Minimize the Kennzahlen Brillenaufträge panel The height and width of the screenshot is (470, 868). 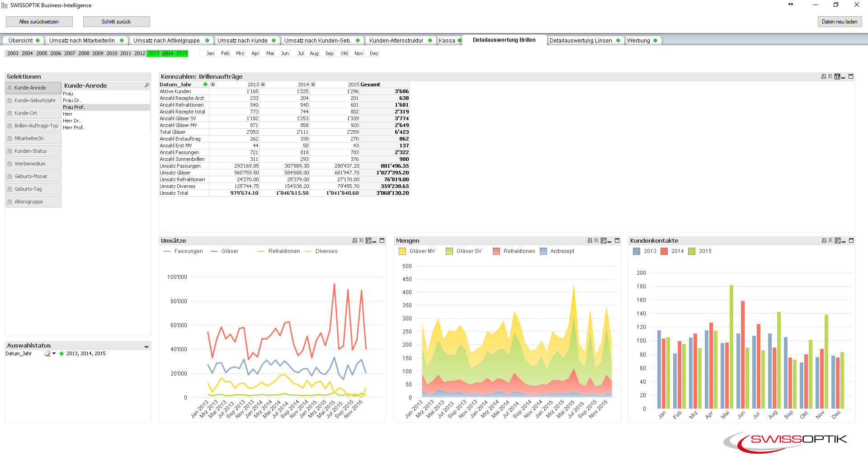coord(843,77)
